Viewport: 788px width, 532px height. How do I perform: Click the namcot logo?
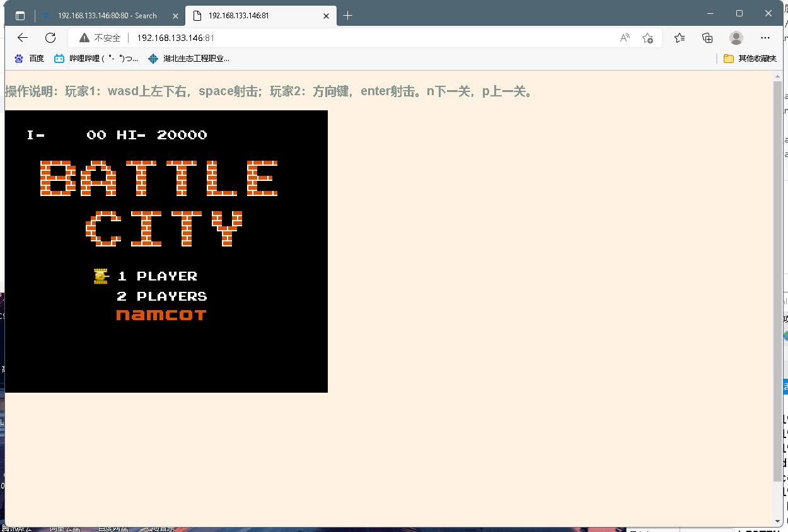(x=161, y=315)
